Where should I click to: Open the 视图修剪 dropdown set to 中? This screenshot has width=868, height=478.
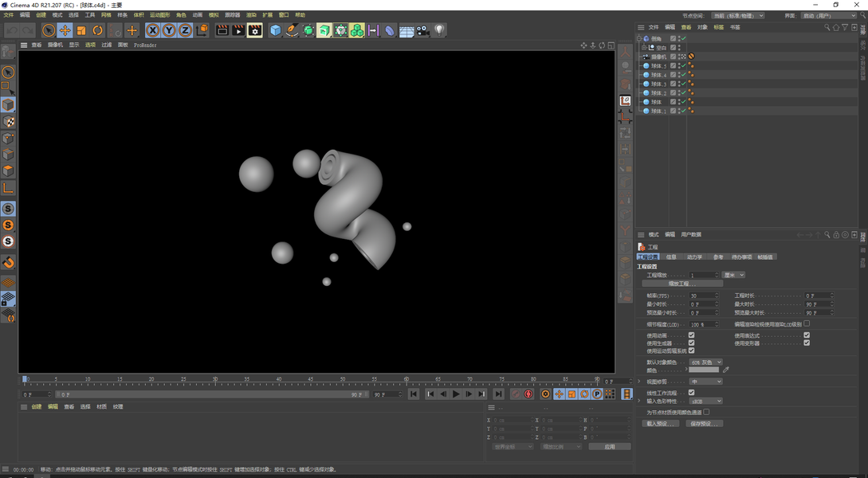click(706, 382)
